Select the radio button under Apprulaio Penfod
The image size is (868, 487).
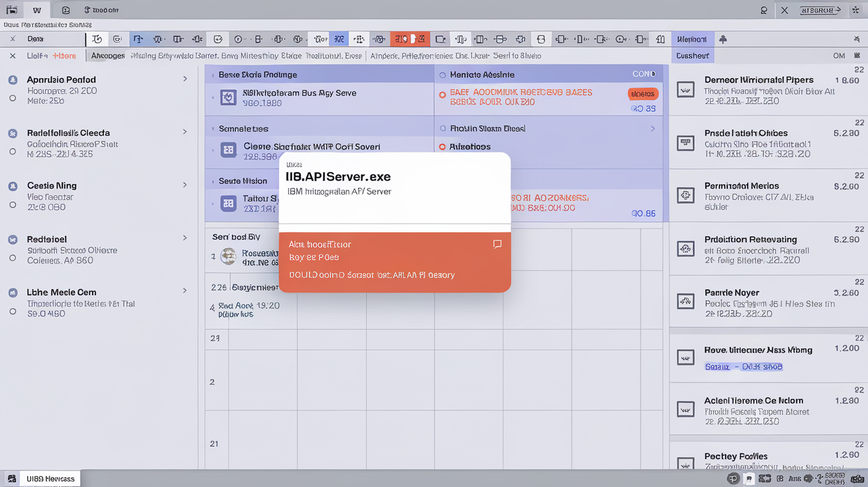pyautogui.click(x=13, y=99)
